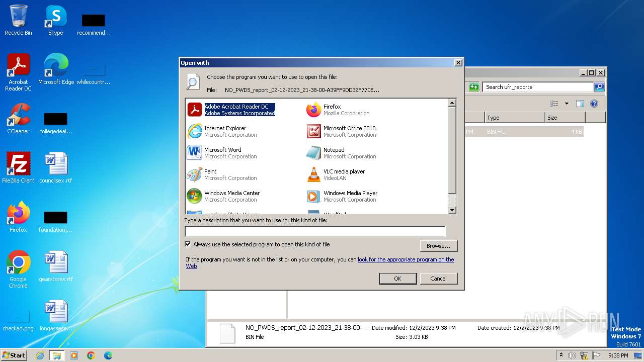Viewport: 644px width, 362px height.
Task: Open FileZilla Client desktop shortcut
Action: tap(18, 168)
